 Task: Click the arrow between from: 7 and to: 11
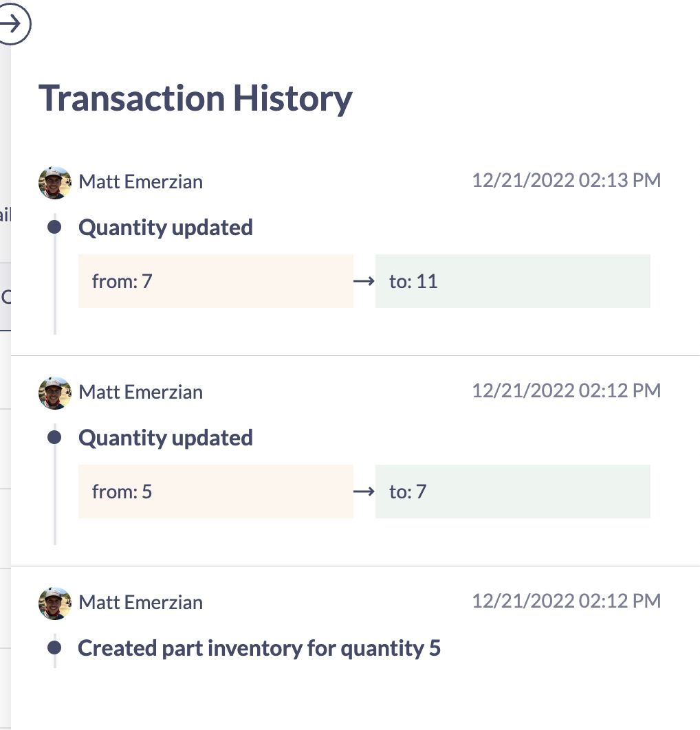[x=364, y=281]
